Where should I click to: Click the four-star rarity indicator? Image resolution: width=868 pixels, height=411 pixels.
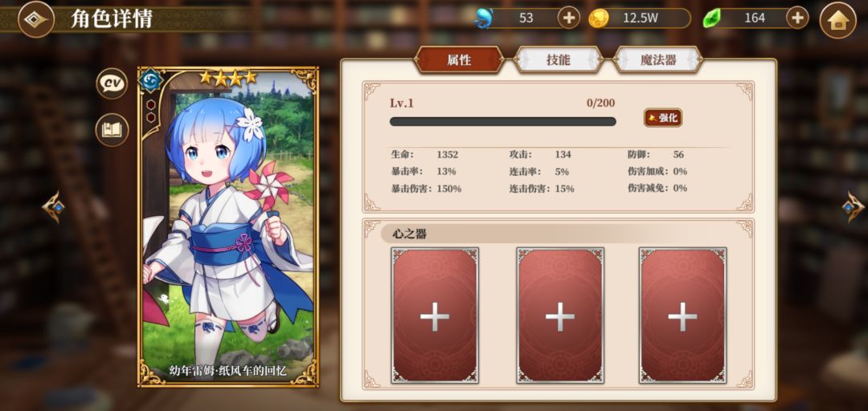(227, 77)
